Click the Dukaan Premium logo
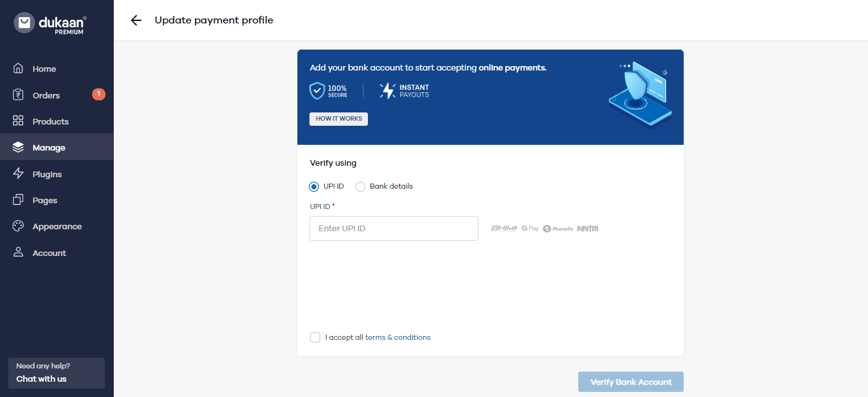This screenshot has height=397, width=868. [50, 24]
